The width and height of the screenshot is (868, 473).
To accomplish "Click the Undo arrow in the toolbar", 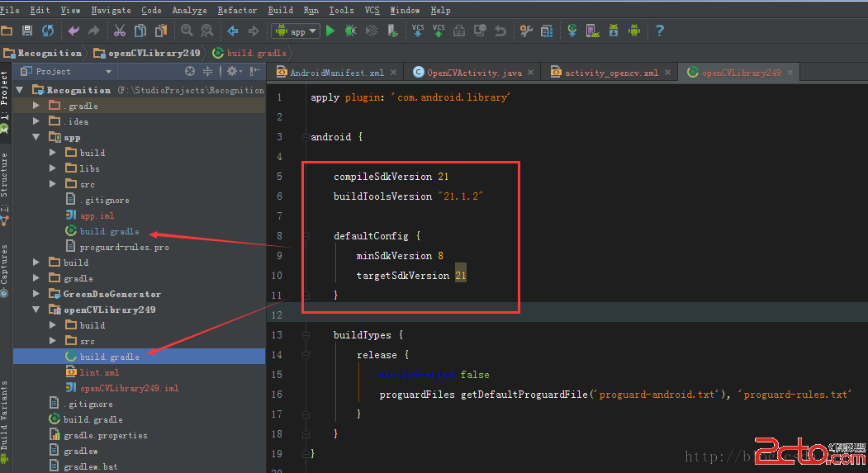I will (x=74, y=31).
